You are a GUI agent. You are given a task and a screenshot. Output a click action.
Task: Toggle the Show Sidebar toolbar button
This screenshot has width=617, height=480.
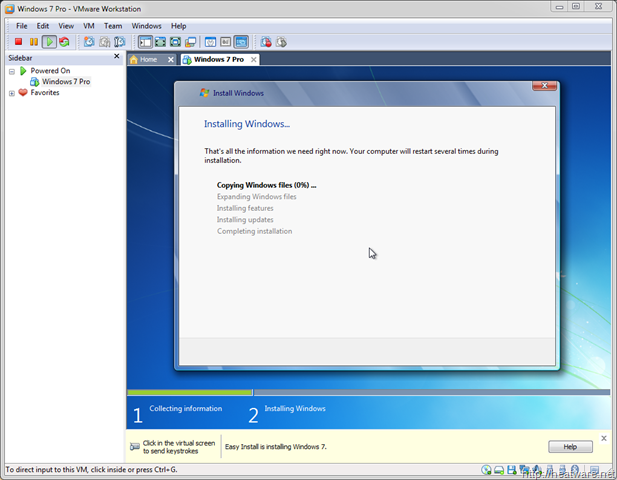click(x=145, y=42)
